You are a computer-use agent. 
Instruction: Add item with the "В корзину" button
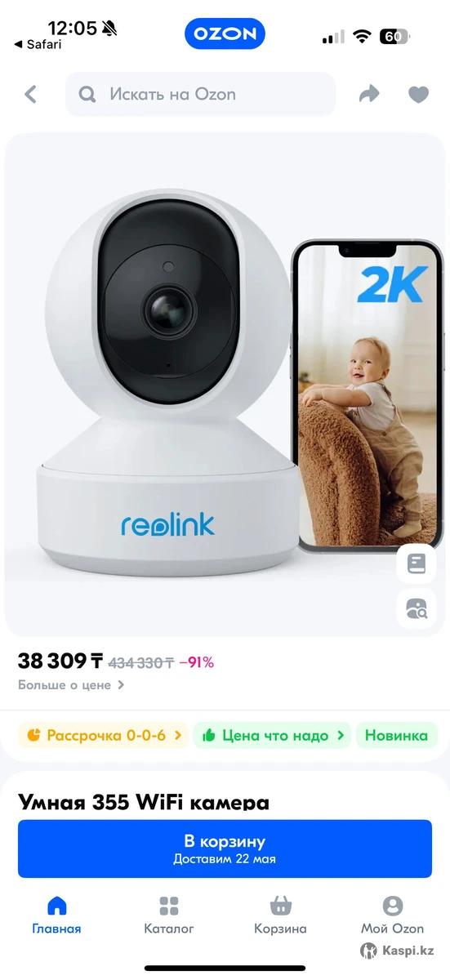point(225,849)
